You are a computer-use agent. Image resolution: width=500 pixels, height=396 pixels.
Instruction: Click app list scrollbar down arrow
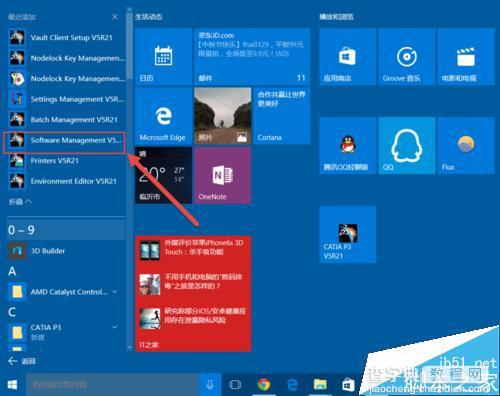click(x=129, y=348)
